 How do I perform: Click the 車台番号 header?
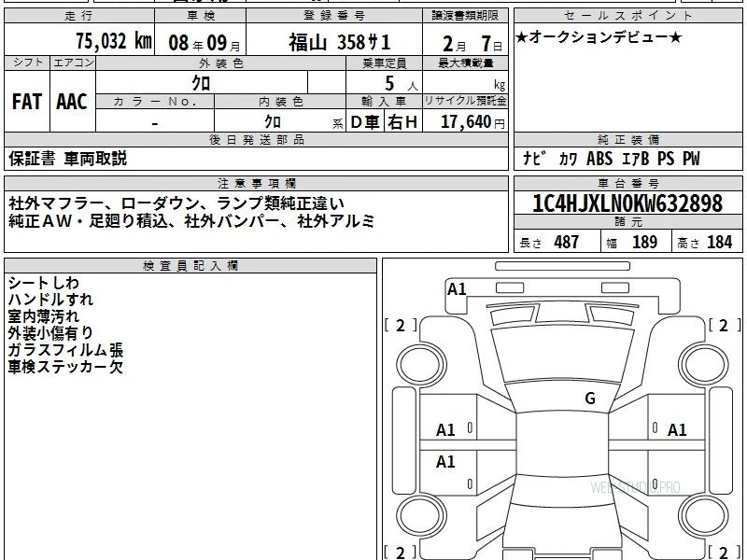pyautogui.click(x=627, y=183)
